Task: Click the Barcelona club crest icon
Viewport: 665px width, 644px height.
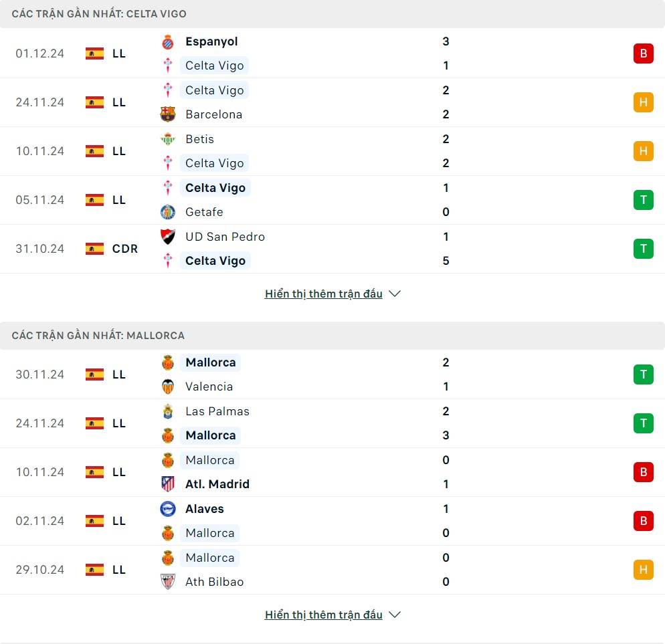Action: coord(168,114)
